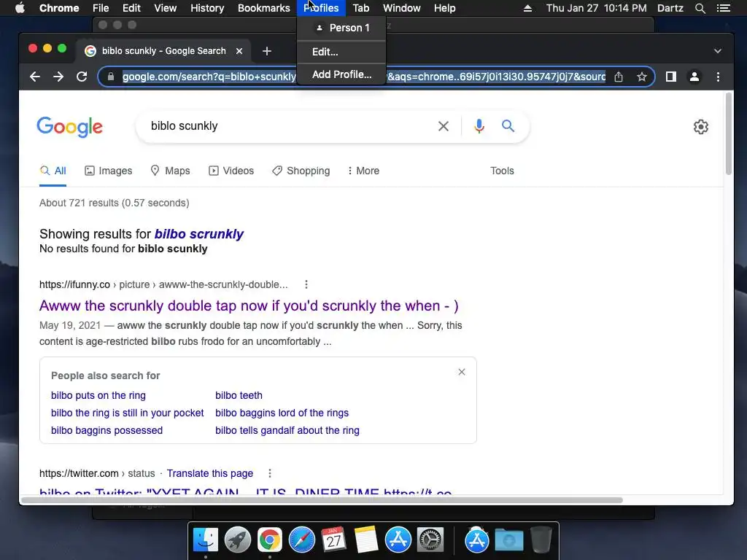Open Chrome three-dot menu
Viewport: 747px width, 560px height.
[718, 77]
